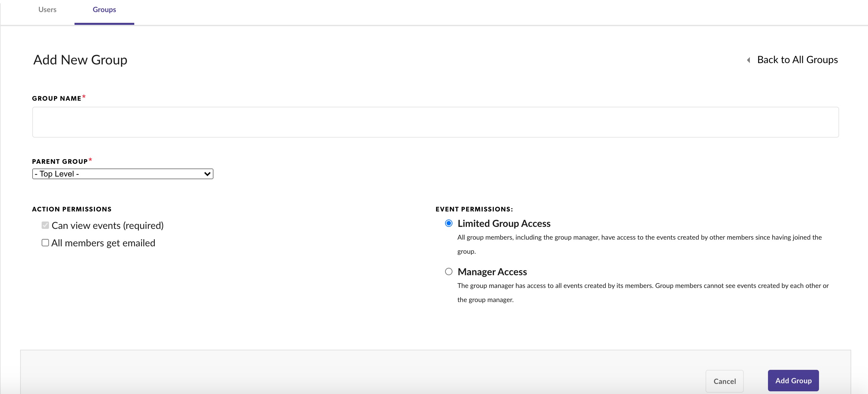Open the Parent Group dropdown
Image resolution: width=868 pixels, height=394 pixels.
(123, 174)
